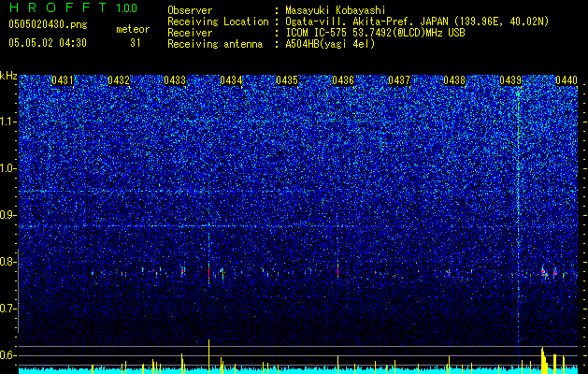Click the 0432 time marker
Screen dimensions: 588x374
[x=119, y=80]
